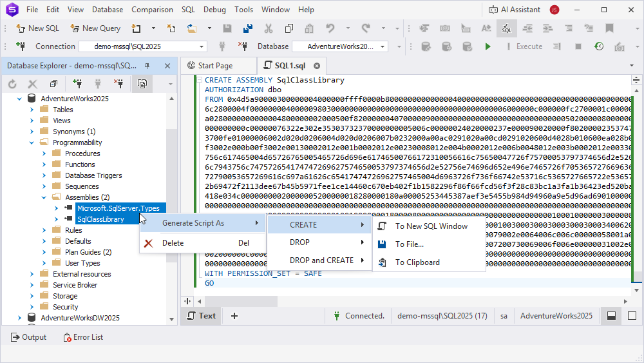The width and height of the screenshot is (644, 363).
Task: Click the Open file folder icon
Action: [192, 28]
